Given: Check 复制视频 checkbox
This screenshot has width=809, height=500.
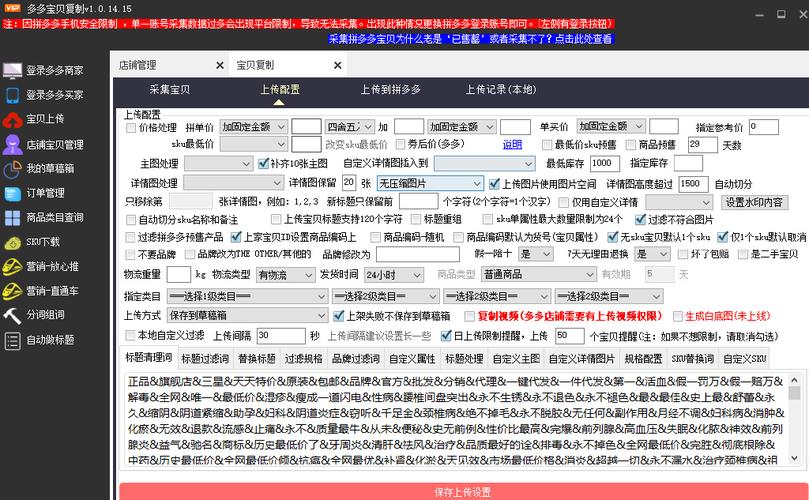Looking at the screenshot, I should (470, 316).
